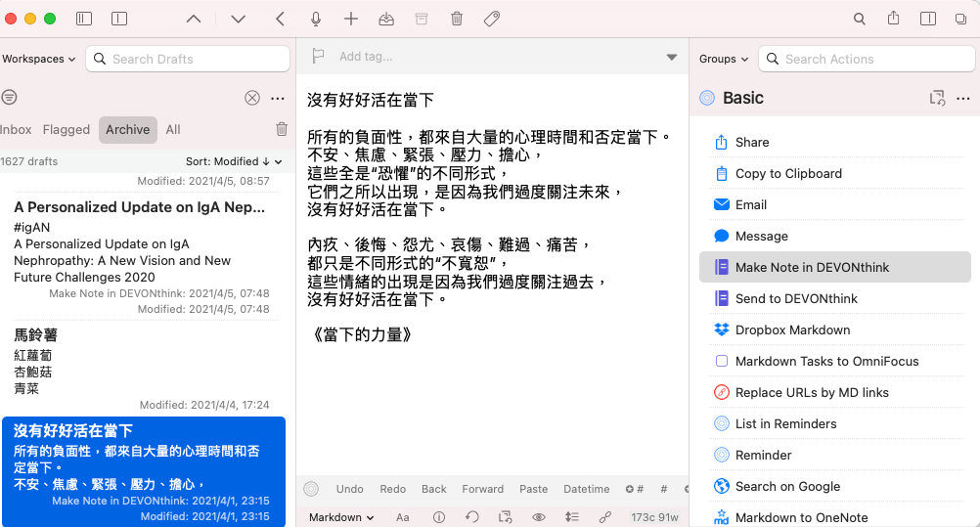
Task: Click the overlapping windows icon at top right
Action: (960, 19)
